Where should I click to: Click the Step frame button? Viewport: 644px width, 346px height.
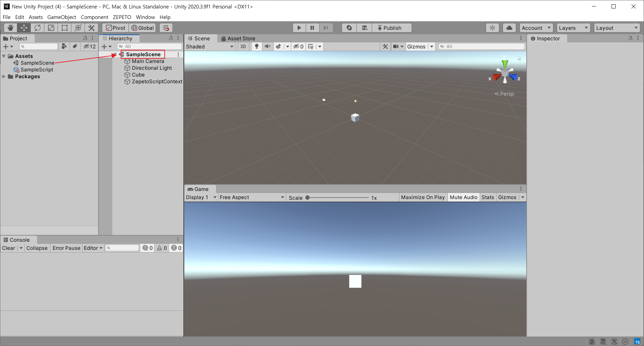click(326, 28)
